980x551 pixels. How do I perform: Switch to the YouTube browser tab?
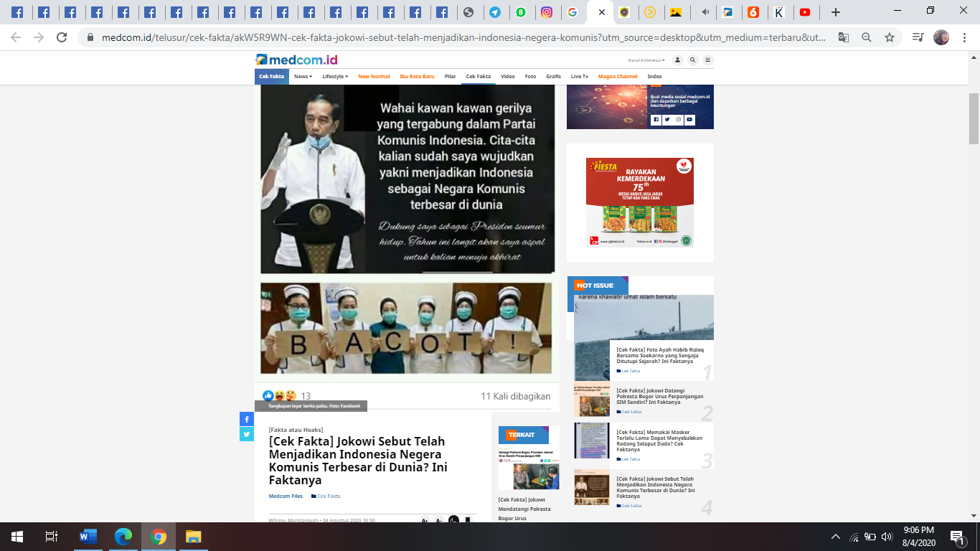point(805,12)
